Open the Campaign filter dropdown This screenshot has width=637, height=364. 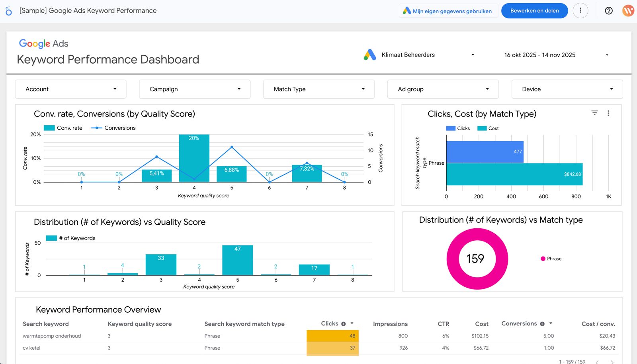tap(195, 89)
